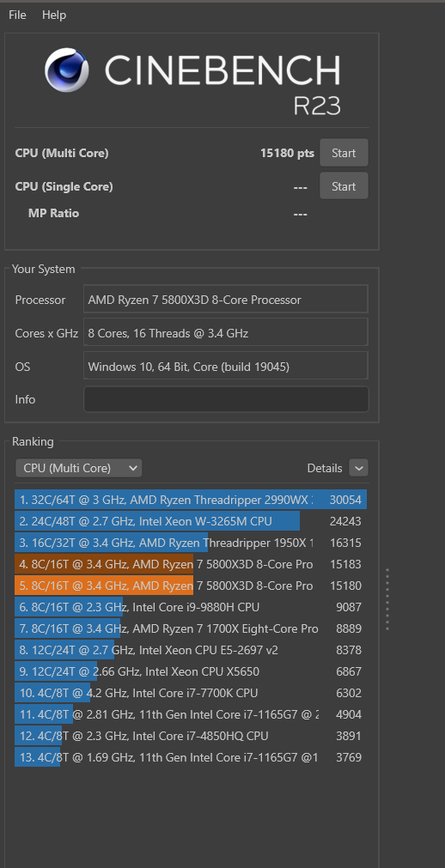
Task: Click the OS Windows 10 field
Action: click(x=226, y=366)
